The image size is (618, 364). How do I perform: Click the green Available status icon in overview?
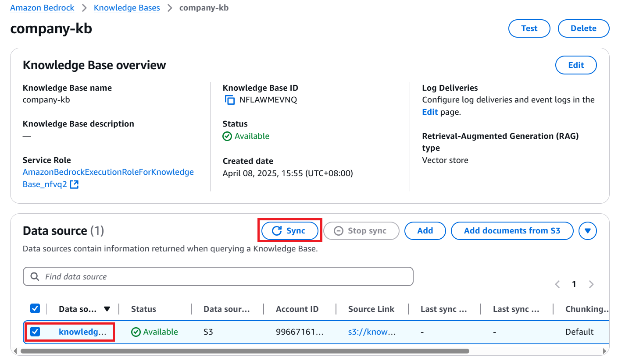[x=227, y=136]
